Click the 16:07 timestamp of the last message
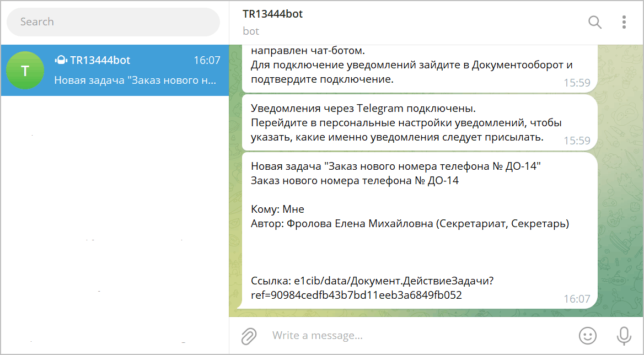Screen dimensions: 644x355 [x=577, y=299]
